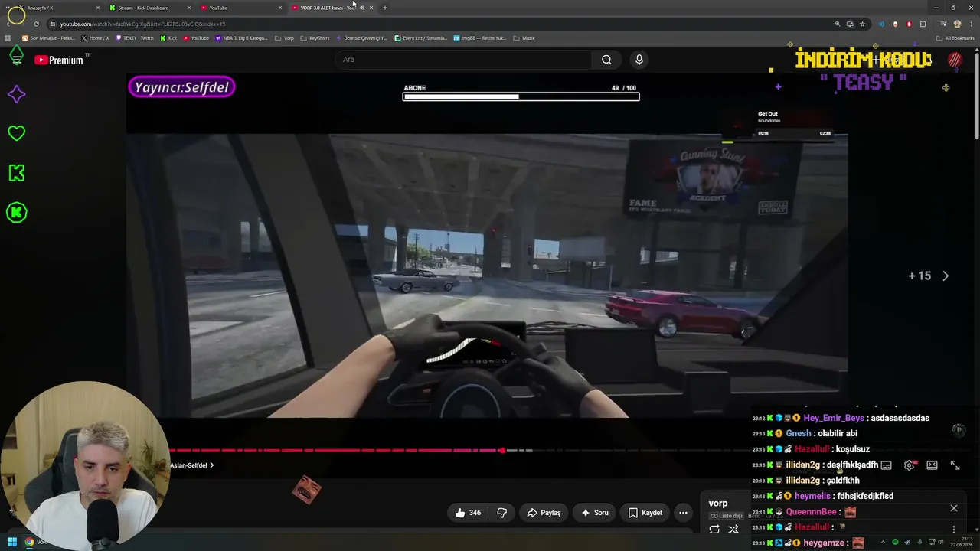
Task: Toggle subtitles in the video player
Action: [886, 465]
